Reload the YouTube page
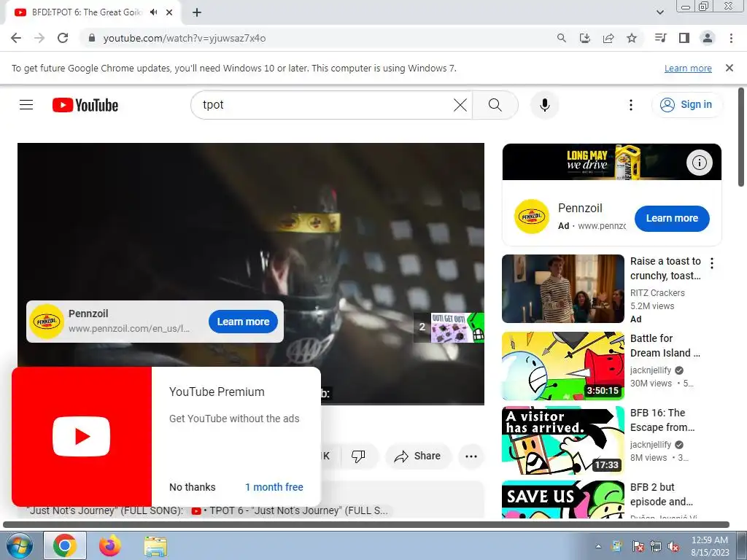The height and width of the screenshot is (560, 747). (63, 38)
